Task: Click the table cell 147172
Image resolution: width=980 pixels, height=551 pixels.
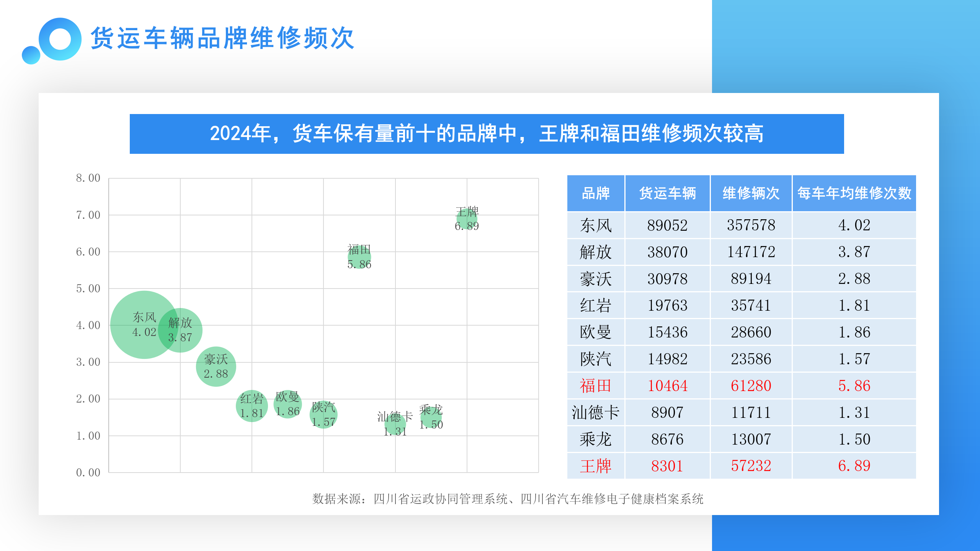Action: (x=751, y=252)
